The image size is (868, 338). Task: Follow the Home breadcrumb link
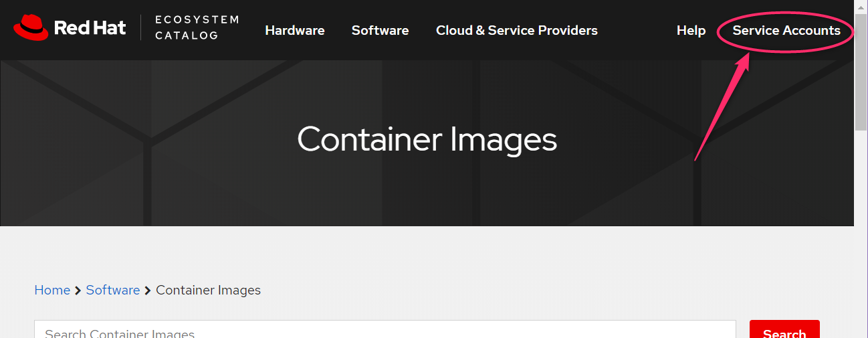52,290
